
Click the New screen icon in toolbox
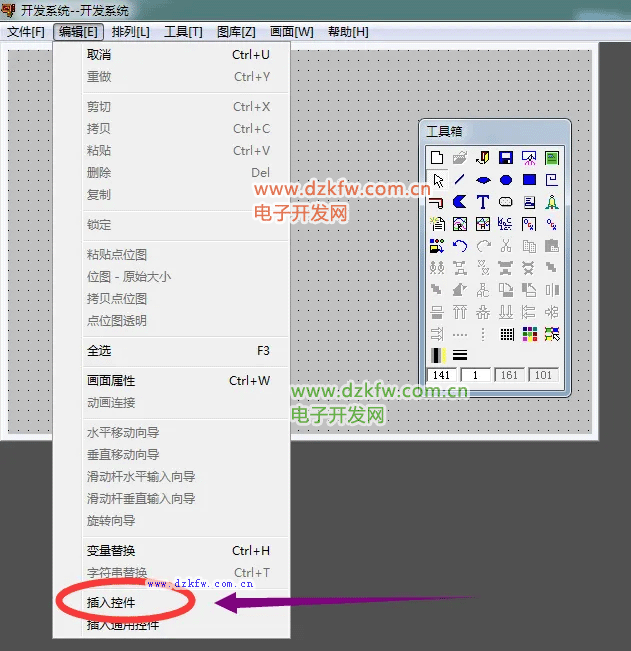pyautogui.click(x=437, y=157)
